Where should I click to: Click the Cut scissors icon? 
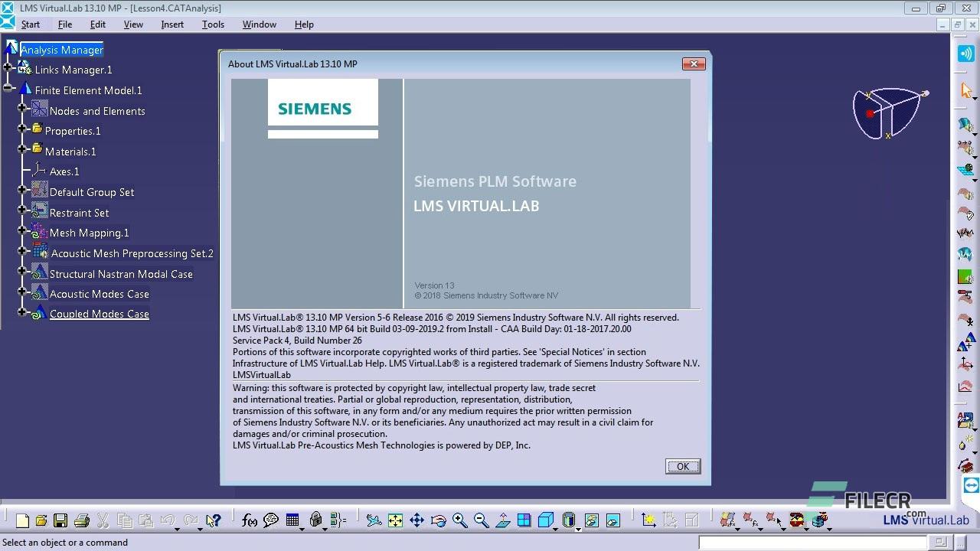103,521
